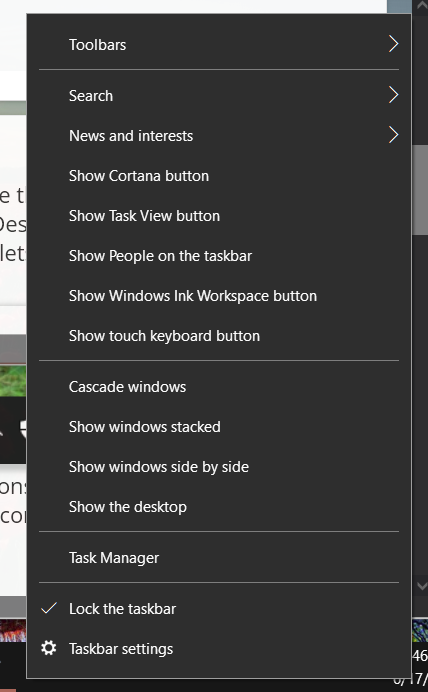
Task: Open News and interests submenu
Action: (219, 135)
